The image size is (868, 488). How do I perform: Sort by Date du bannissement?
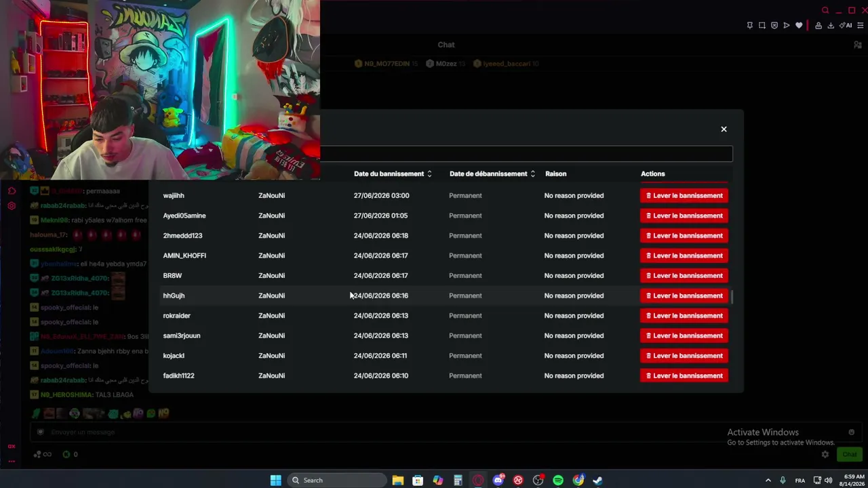[x=393, y=174]
